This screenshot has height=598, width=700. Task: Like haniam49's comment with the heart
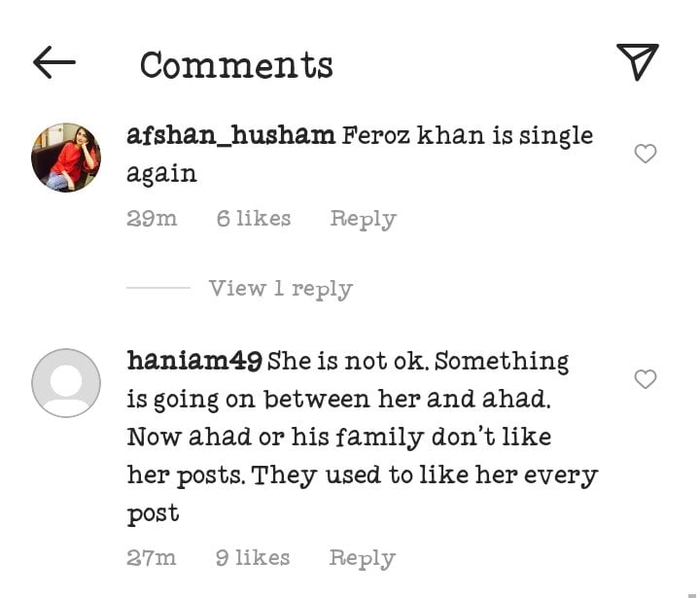(x=645, y=379)
